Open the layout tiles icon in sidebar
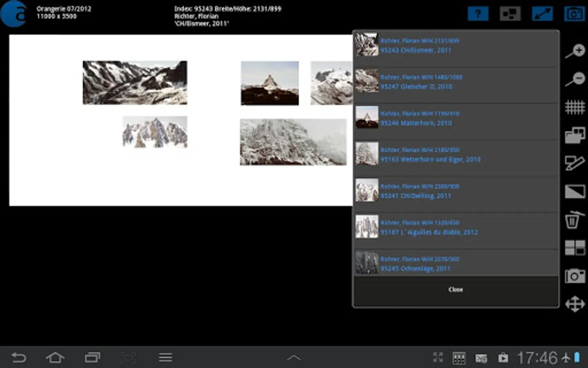 pos(575,247)
